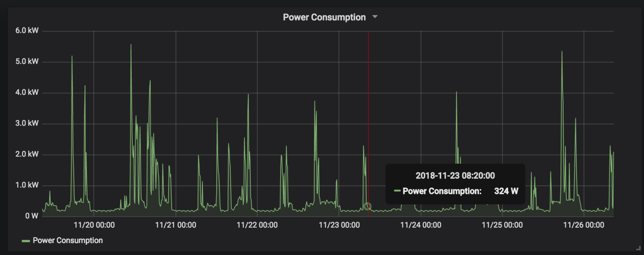Click the tooltip timestamp 2018-11-23 08:20:00
644x255 pixels.
(455, 176)
